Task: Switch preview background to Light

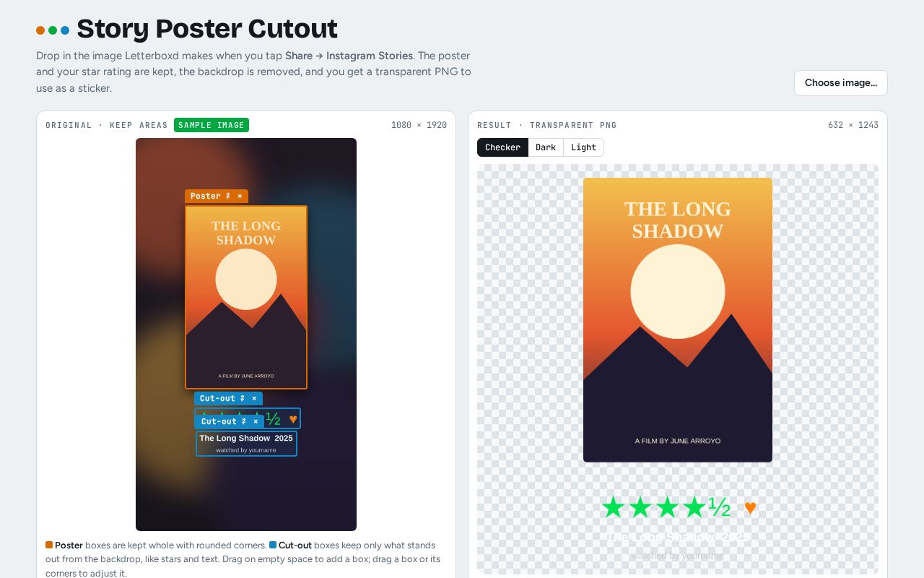Action: (583, 147)
